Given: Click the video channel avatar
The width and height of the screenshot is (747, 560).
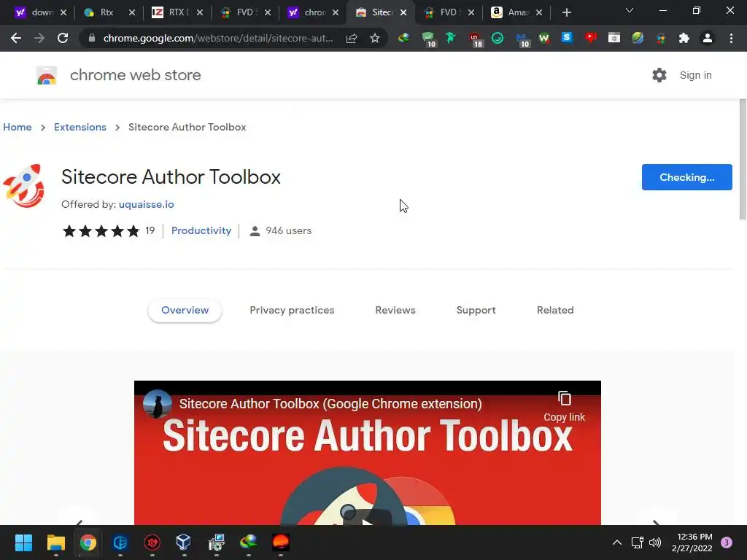Looking at the screenshot, I should coord(158,404).
